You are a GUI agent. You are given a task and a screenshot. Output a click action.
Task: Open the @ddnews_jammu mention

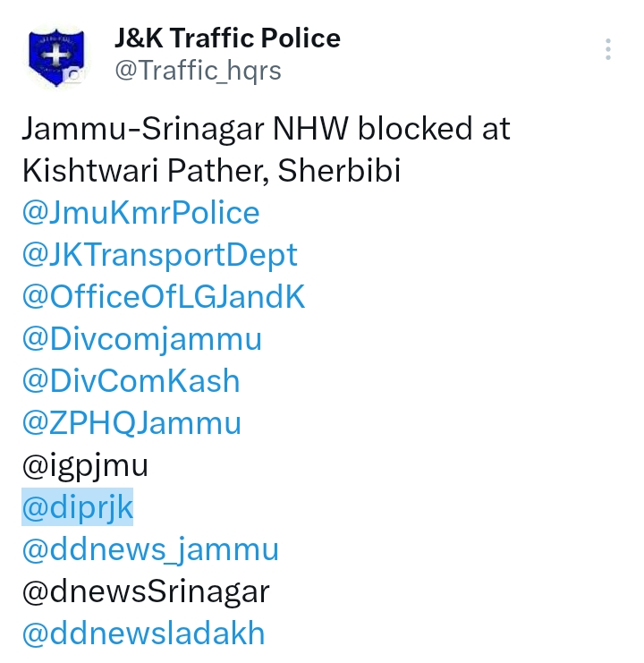150,549
